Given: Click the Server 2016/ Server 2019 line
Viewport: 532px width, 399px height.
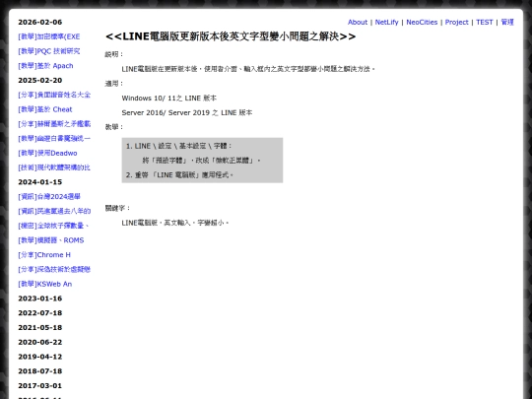Looking at the screenshot, I should click(187, 112).
